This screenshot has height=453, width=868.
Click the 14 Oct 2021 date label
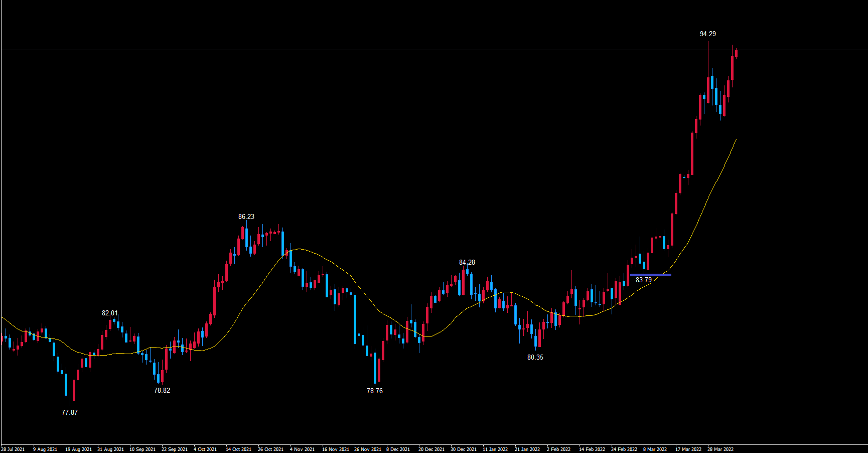[238, 449]
